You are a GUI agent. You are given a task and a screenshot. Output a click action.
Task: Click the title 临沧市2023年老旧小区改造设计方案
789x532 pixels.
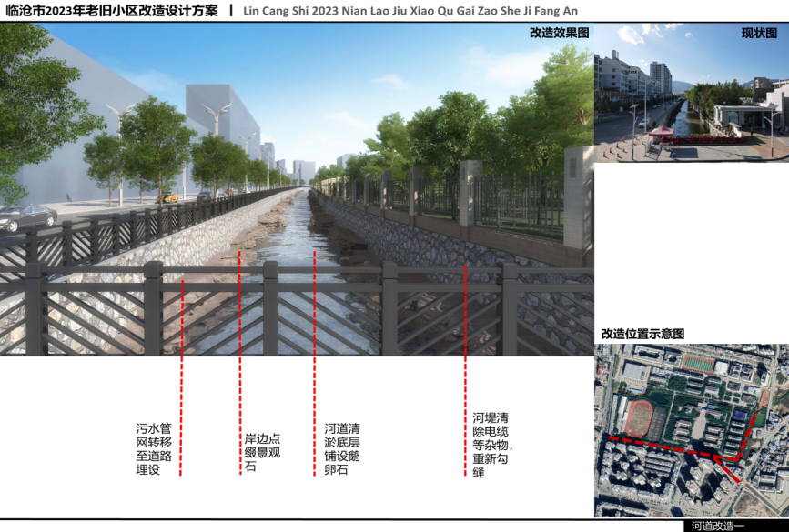pos(112,11)
